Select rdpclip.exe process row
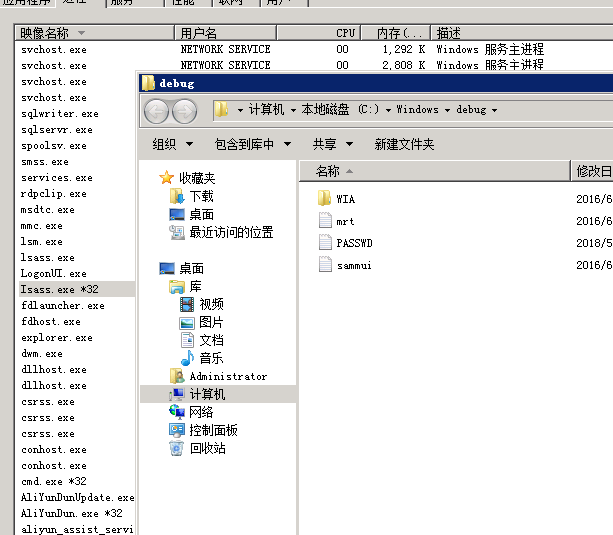Screen dimensions: 613x535 77,194
